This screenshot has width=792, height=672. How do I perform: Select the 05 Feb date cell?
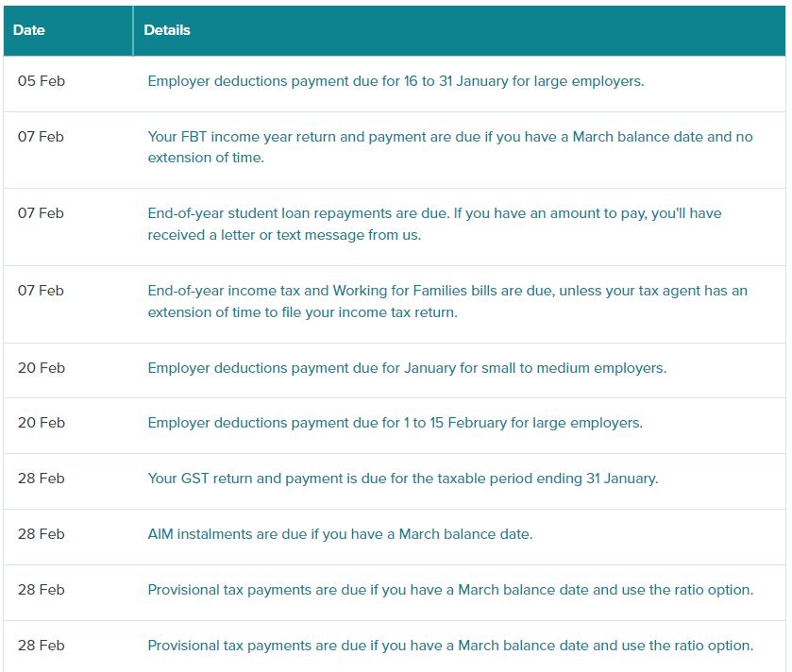(x=42, y=81)
